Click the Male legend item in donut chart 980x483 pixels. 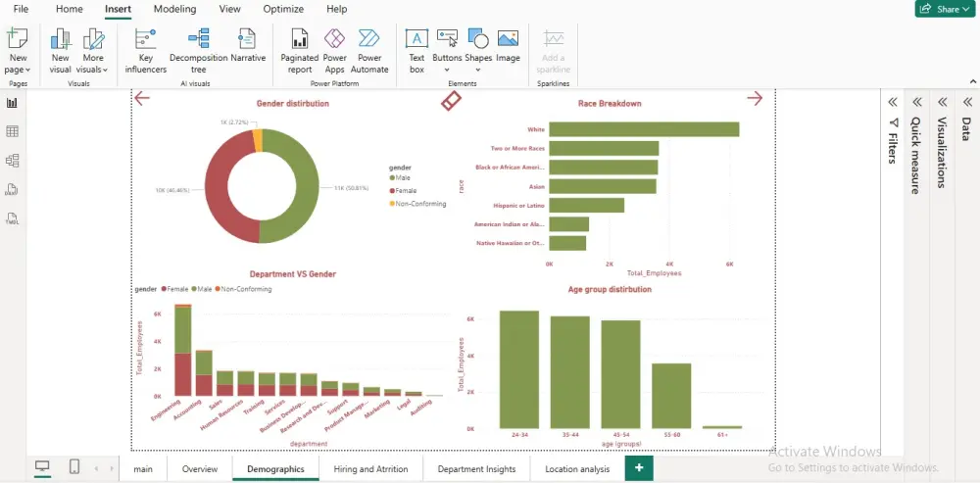(400, 178)
